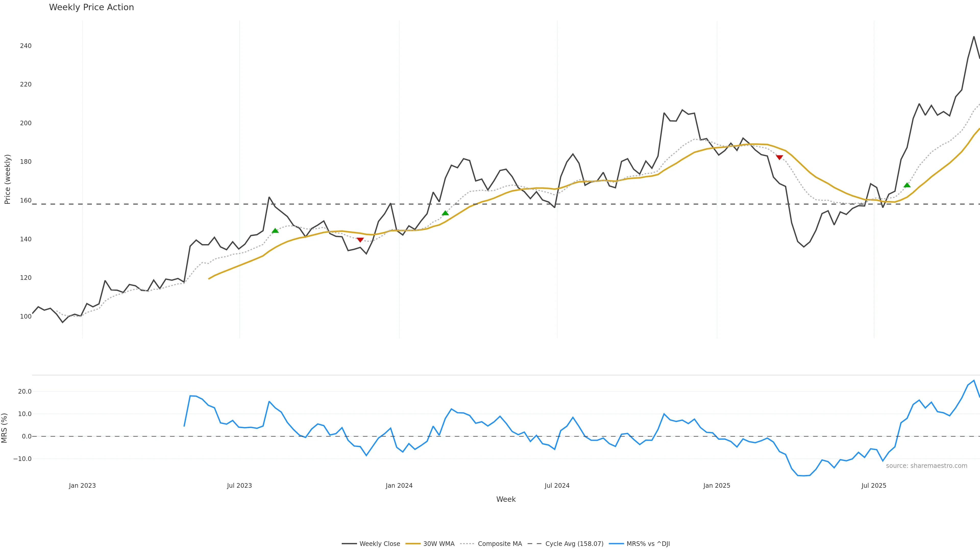The height and width of the screenshot is (551, 980).
Task: Click the blue MRS% legend line swatch
Action: tap(616, 544)
